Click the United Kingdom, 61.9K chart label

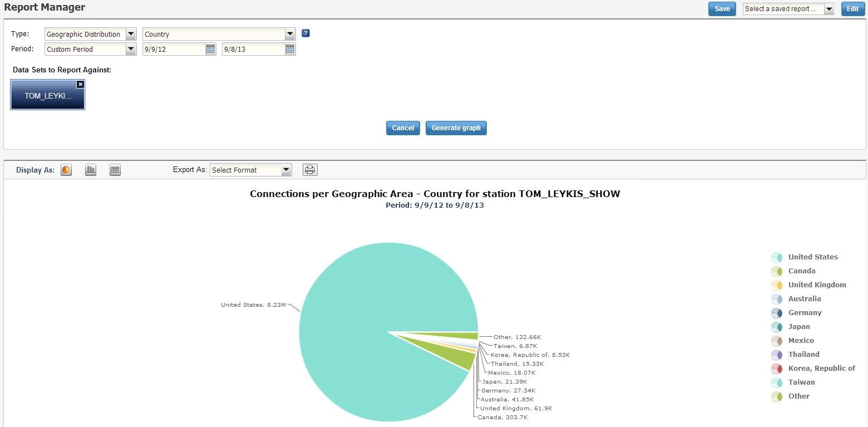[x=516, y=408]
